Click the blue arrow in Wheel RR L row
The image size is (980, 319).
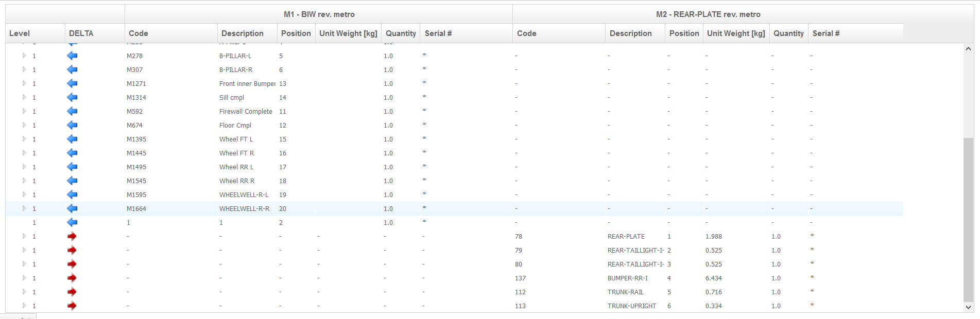pos(72,167)
